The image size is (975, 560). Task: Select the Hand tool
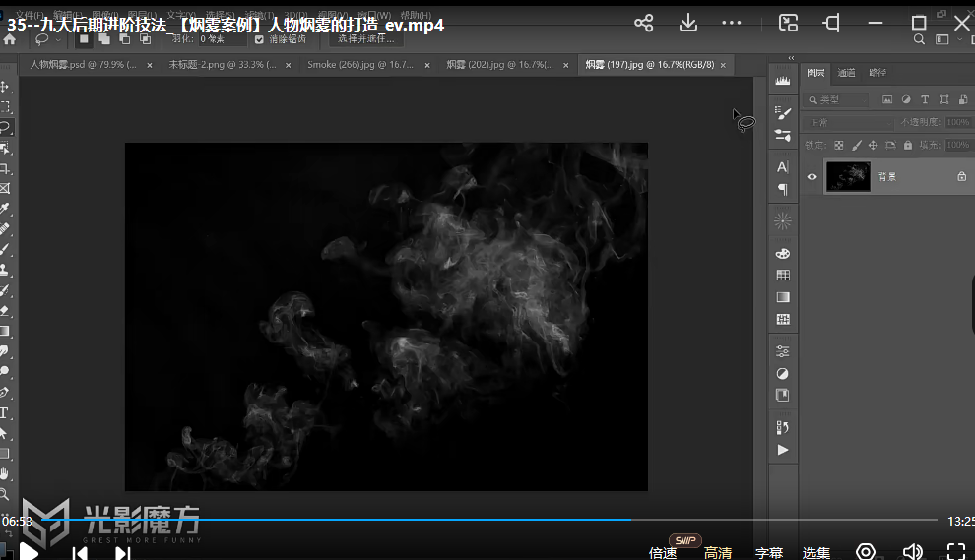tap(5, 474)
